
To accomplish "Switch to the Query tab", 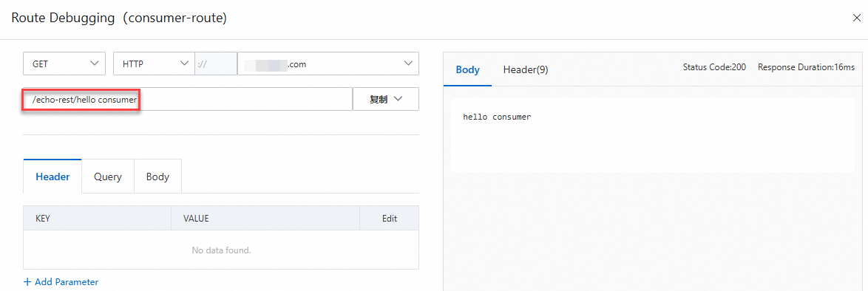I will (x=108, y=177).
